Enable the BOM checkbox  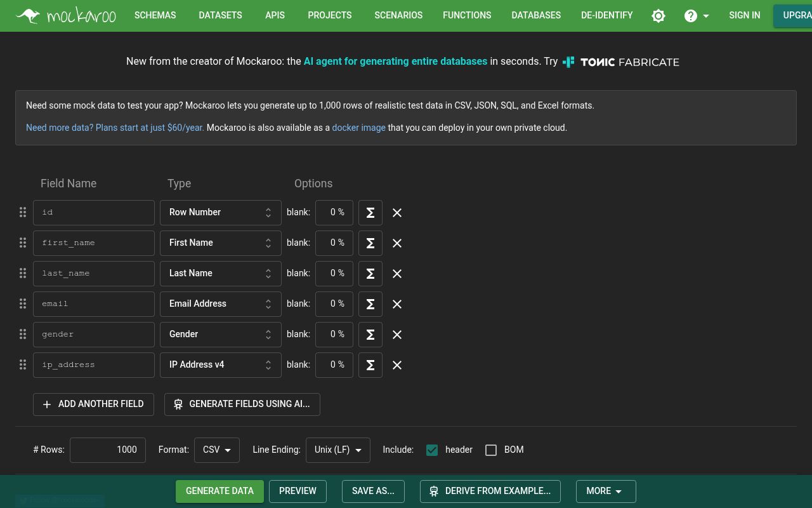491,450
